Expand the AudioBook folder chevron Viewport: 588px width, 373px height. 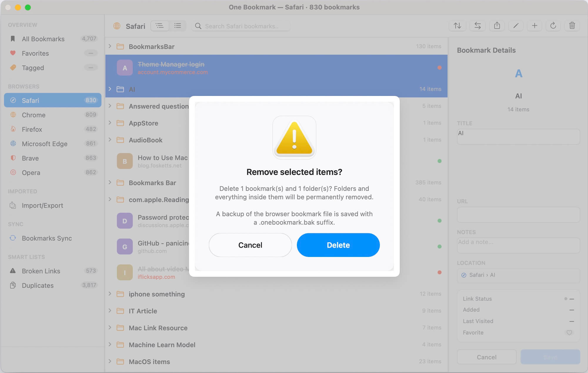[110, 140]
